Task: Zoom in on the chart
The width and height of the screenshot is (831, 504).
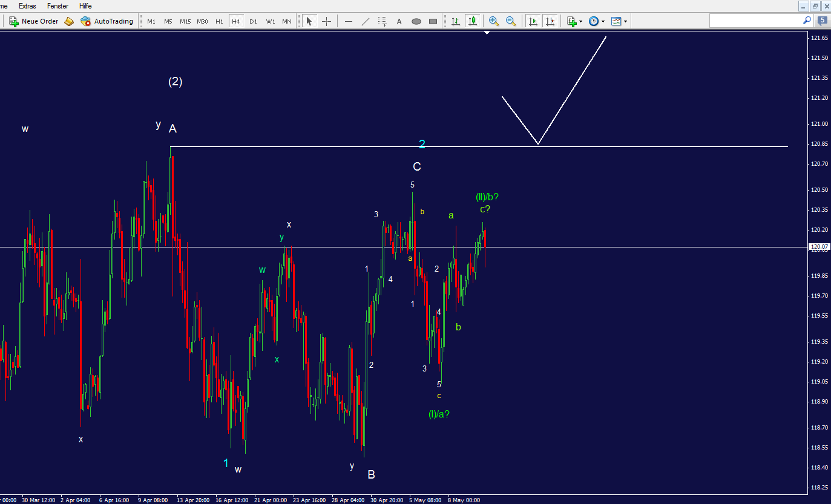Action: 493,21
